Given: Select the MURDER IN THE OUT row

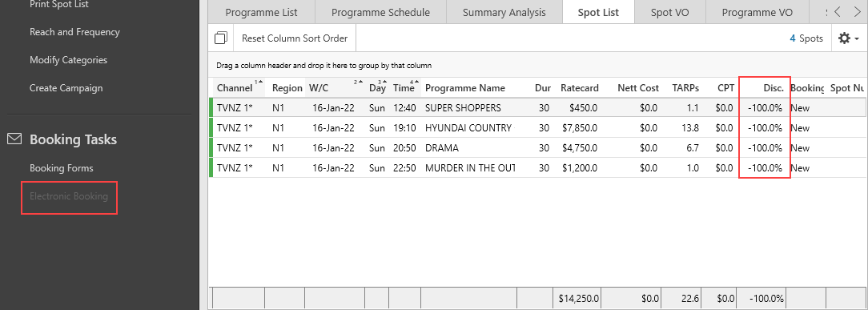Looking at the screenshot, I should 537,167.
